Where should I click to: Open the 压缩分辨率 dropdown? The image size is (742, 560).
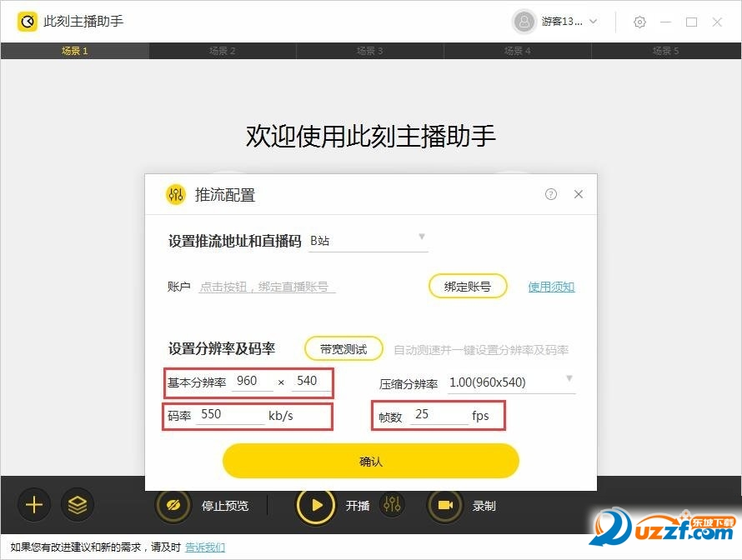[512, 382]
